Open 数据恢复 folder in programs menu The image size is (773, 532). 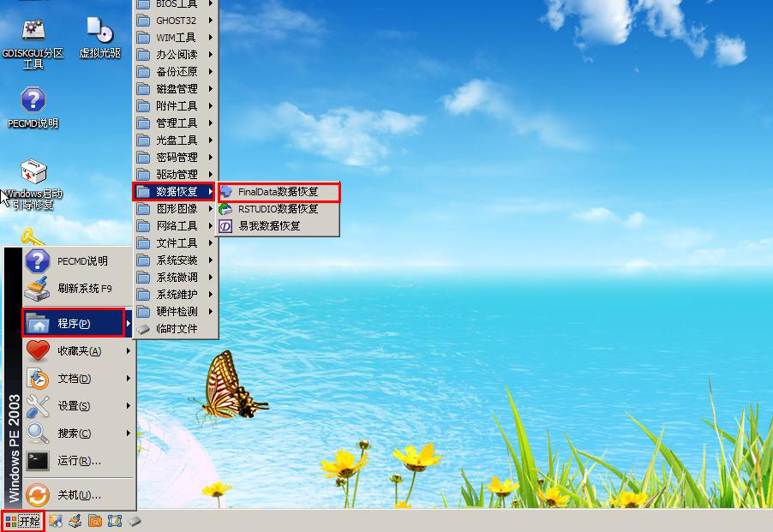click(176, 192)
